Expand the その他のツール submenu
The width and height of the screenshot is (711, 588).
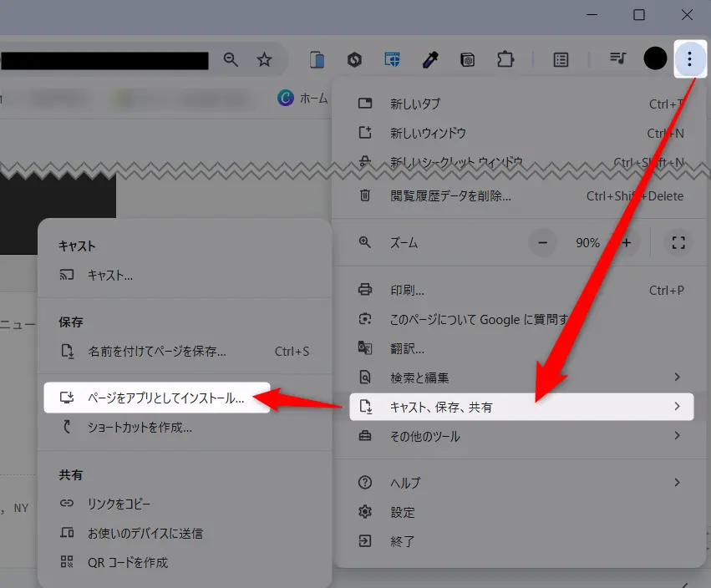(x=521, y=437)
